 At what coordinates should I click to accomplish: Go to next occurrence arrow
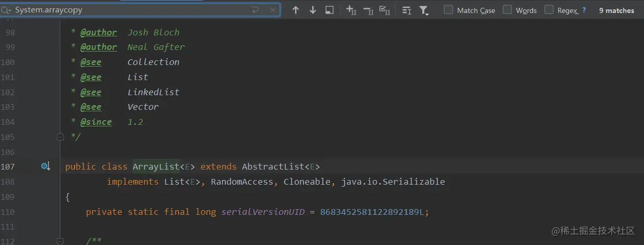pos(313,10)
